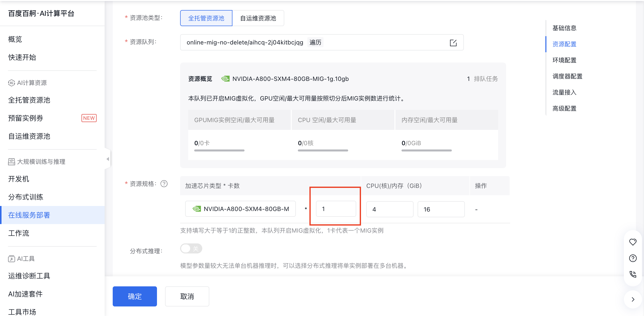Select the 自运维资源池 pool type option
The height and width of the screenshot is (316, 644).
click(x=258, y=18)
